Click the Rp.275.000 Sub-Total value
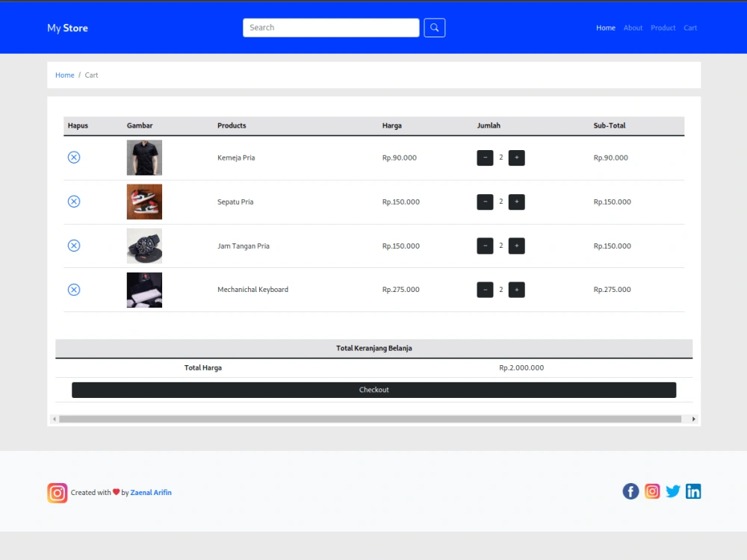This screenshot has height=560, width=747. 613,290
